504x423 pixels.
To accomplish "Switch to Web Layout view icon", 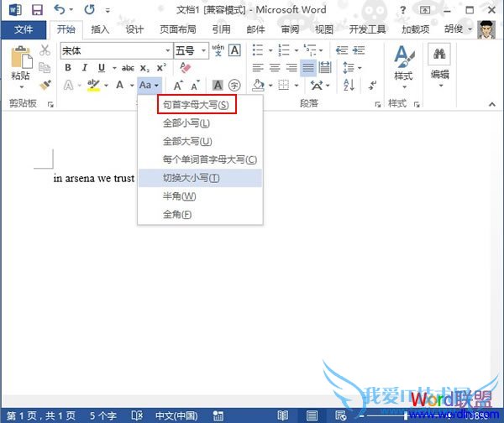I will pos(341,415).
